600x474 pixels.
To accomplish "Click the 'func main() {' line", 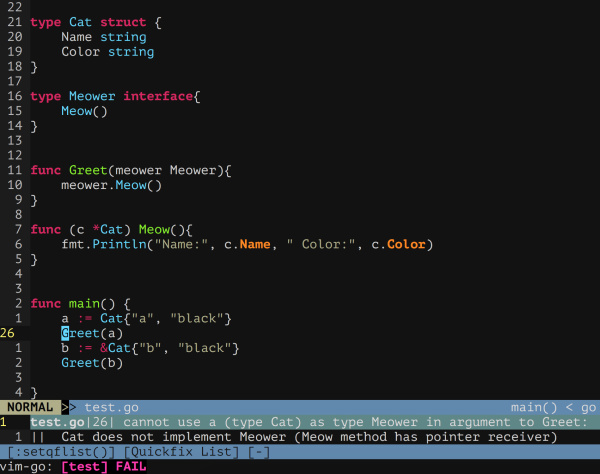I will [80, 304].
